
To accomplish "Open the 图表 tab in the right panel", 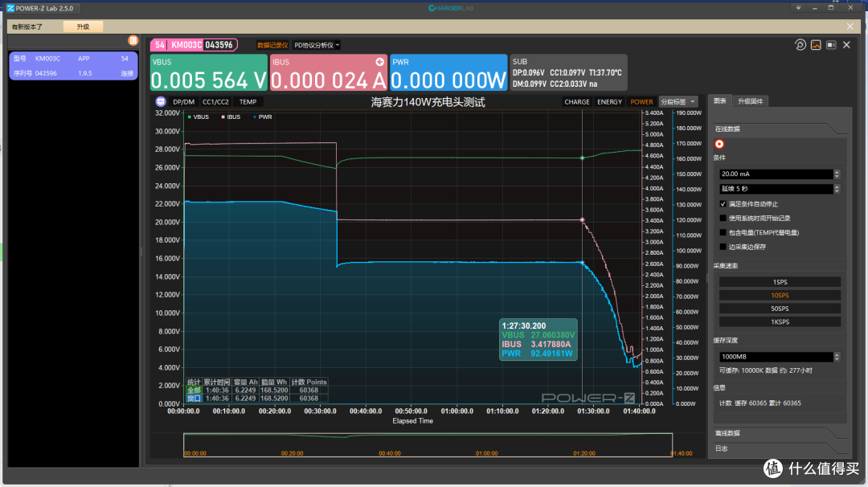I will pyautogui.click(x=719, y=101).
